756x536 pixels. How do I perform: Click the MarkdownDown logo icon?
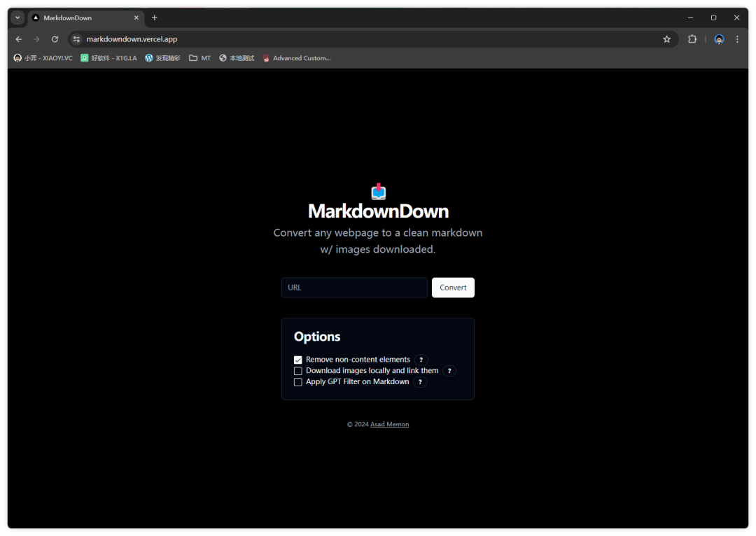(x=379, y=191)
